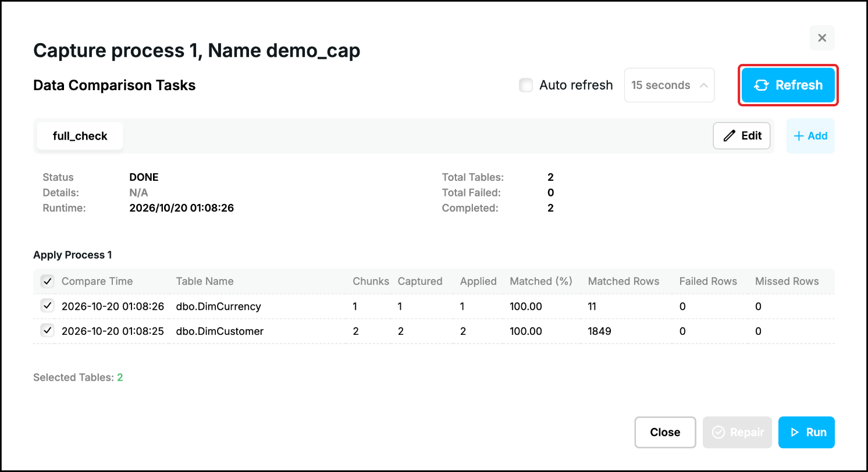Add a new data comparison task
Screen dimensions: 868x472
click(x=810, y=136)
